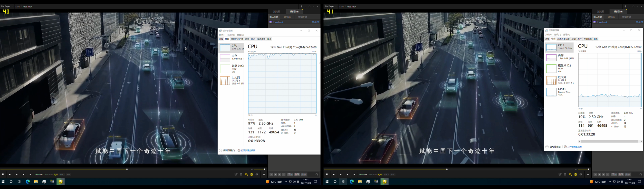Toggle S/W decoder indicator in left player
This screenshot has height=189, width=644.
pos(56,174)
